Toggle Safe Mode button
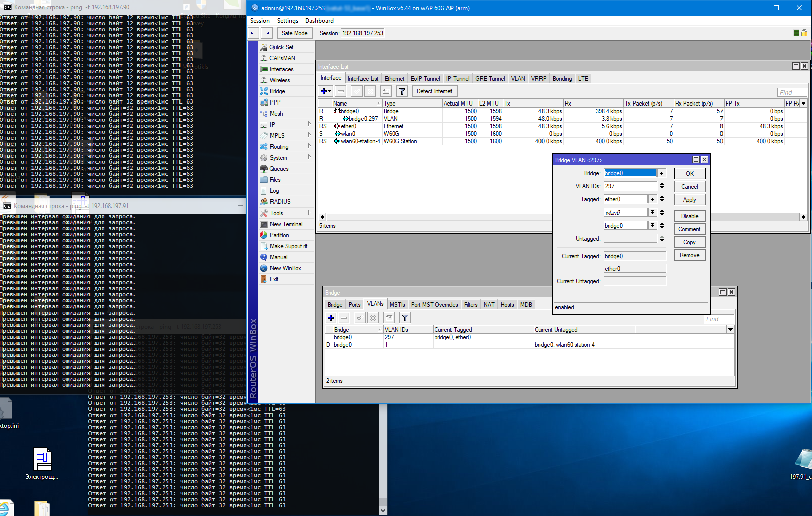 294,33
